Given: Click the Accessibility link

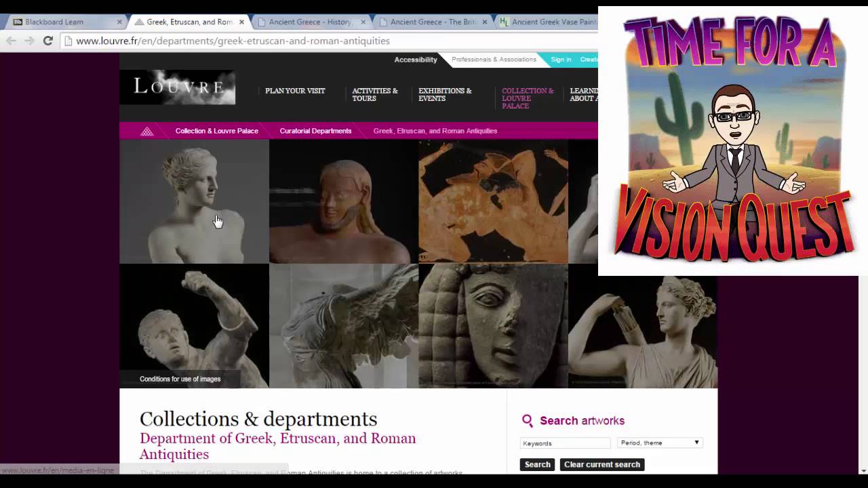Looking at the screenshot, I should click(416, 60).
